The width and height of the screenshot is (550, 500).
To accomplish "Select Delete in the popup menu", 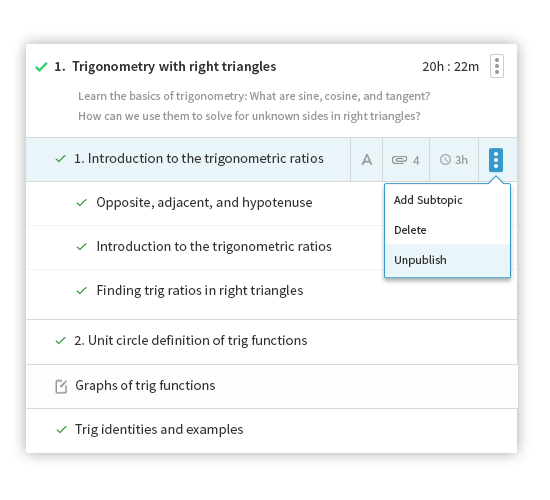I will click(410, 230).
